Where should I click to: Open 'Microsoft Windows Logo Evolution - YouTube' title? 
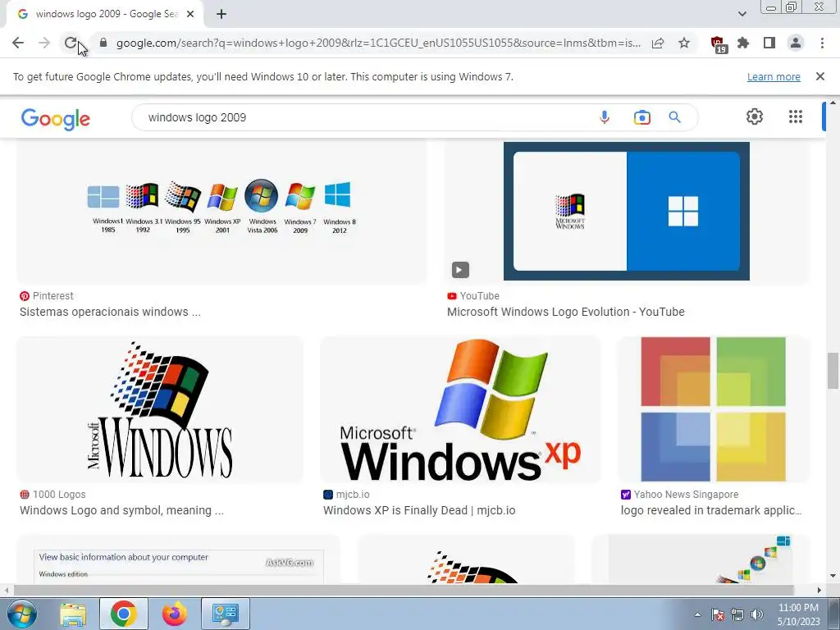(566, 312)
